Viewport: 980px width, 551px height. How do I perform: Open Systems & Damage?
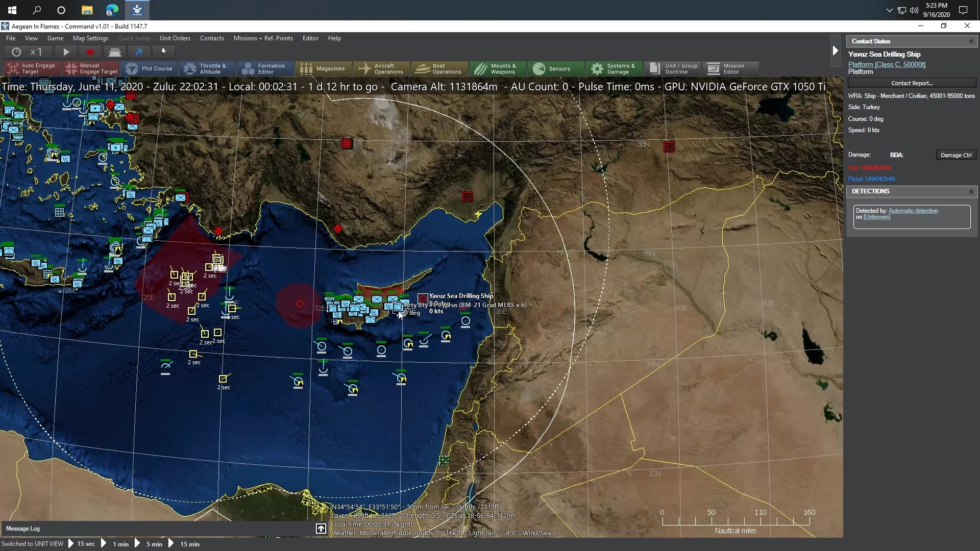[x=615, y=68]
